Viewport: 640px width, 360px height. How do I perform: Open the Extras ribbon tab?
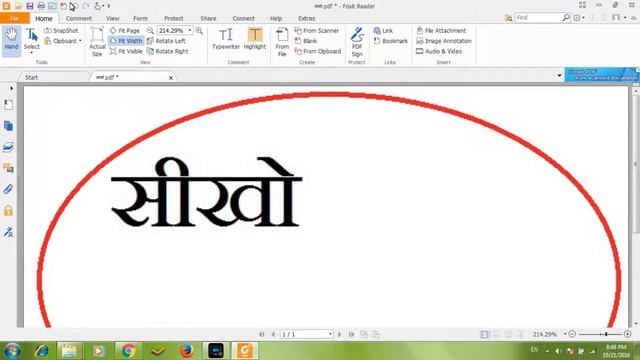[x=306, y=18]
